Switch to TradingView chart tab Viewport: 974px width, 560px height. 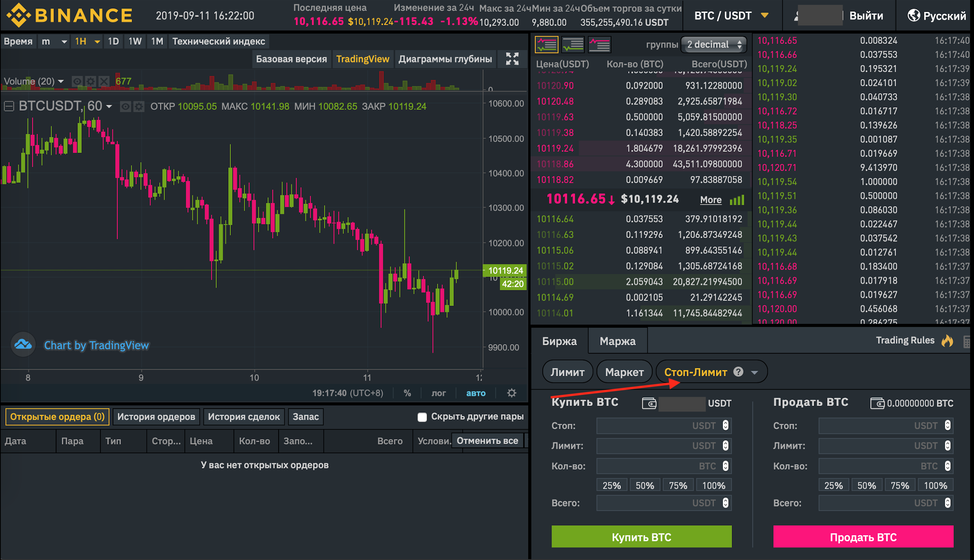pyautogui.click(x=363, y=59)
